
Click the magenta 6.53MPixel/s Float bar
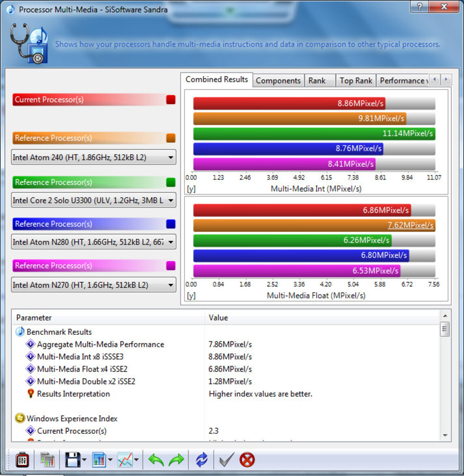[x=297, y=271]
